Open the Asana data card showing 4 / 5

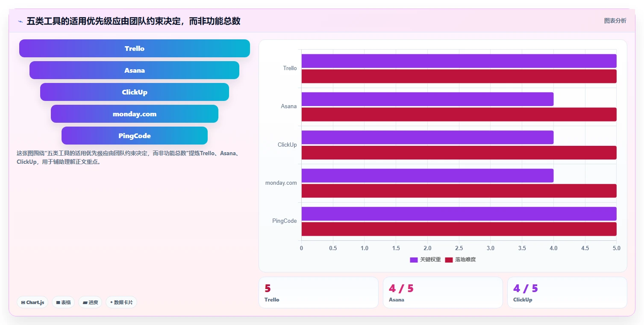[x=443, y=292]
